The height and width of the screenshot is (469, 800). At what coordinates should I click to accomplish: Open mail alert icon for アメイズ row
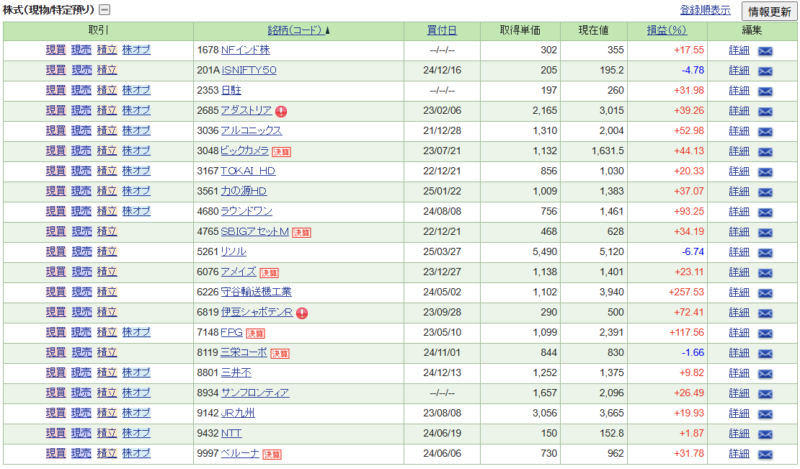[x=765, y=273]
